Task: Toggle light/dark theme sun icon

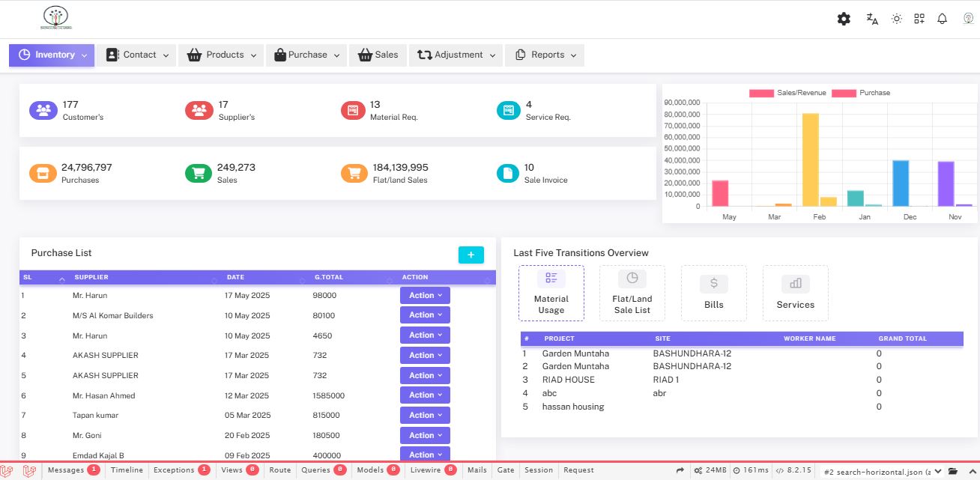Action: point(896,19)
